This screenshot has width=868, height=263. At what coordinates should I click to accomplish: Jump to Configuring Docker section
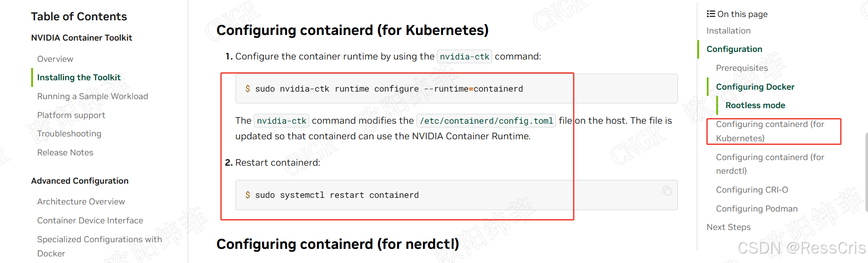pos(755,87)
